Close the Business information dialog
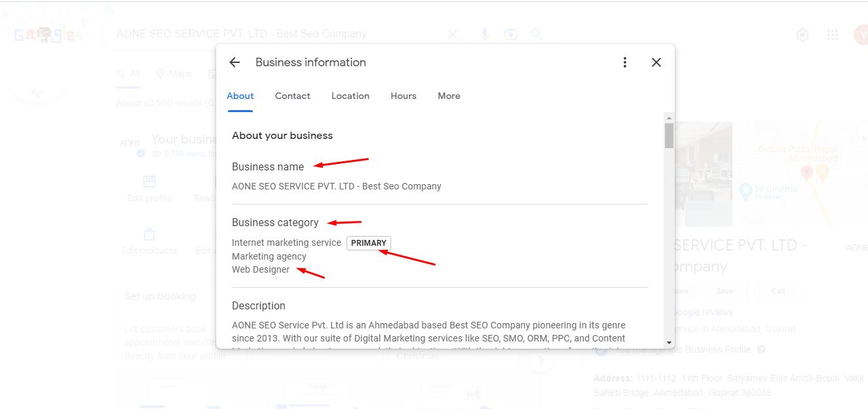Screen dimensions: 868x409 (656, 62)
